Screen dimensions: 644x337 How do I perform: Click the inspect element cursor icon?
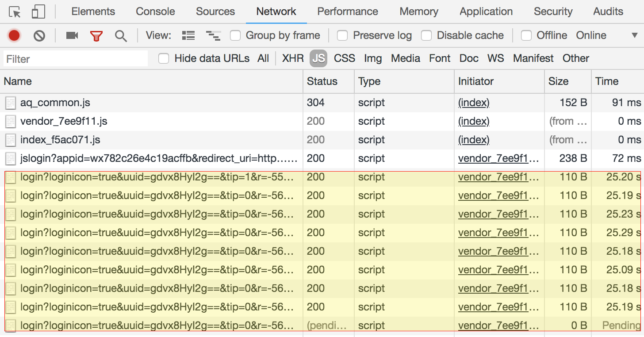point(15,12)
